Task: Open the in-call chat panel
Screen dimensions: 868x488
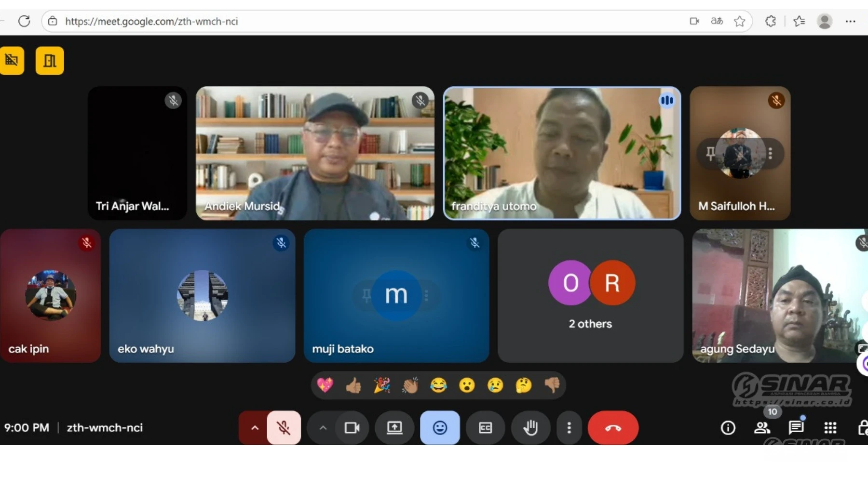Action: [x=796, y=428]
